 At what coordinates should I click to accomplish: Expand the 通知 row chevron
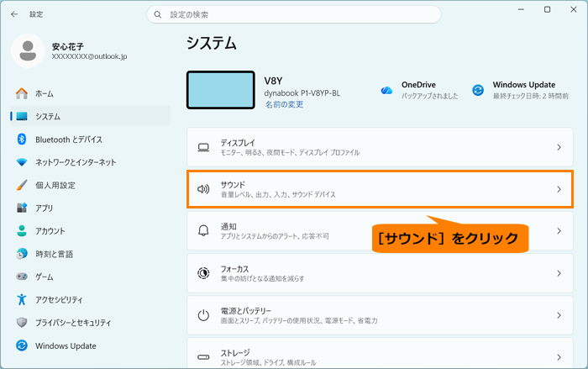coord(559,231)
